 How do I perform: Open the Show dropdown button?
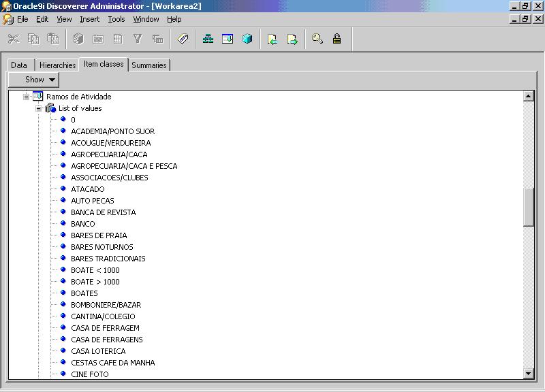[33, 80]
